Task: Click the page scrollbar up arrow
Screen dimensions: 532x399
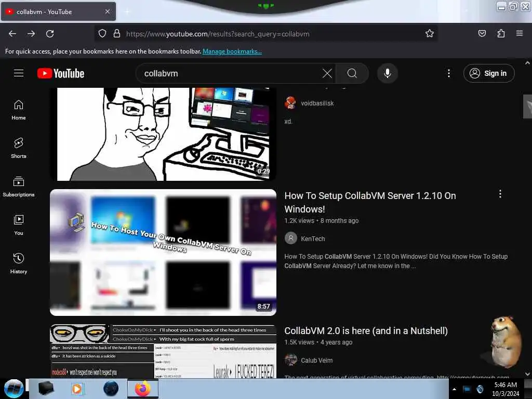Action: [x=527, y=63]
